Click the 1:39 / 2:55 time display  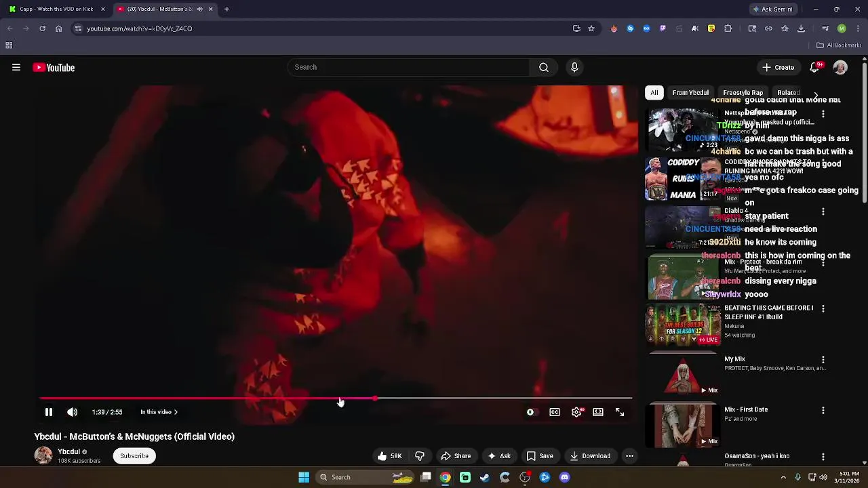[107, 412]
